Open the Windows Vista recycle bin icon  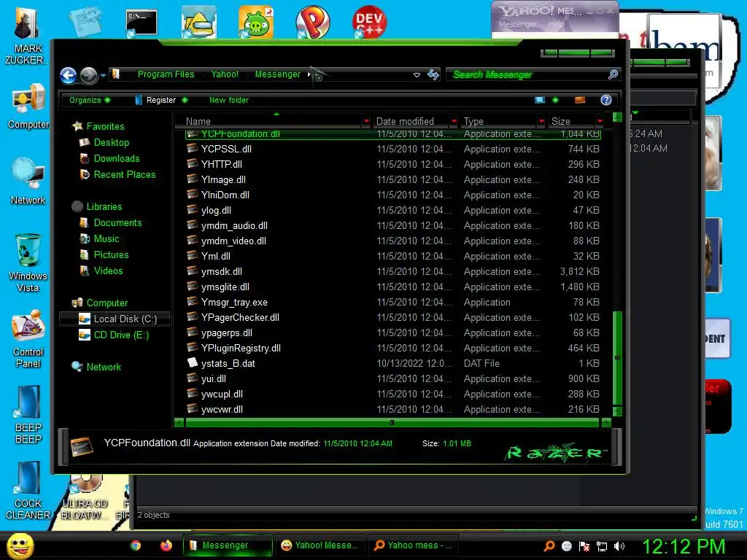(28, 262)
